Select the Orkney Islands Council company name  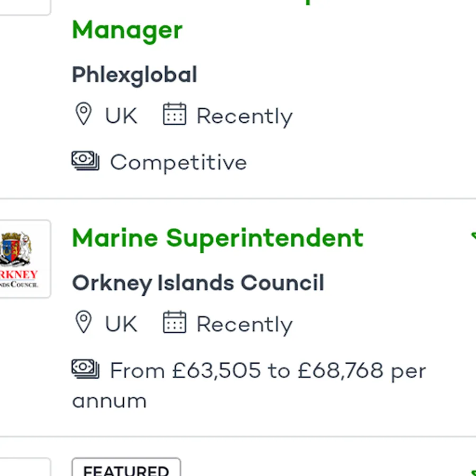coord(198,283)
